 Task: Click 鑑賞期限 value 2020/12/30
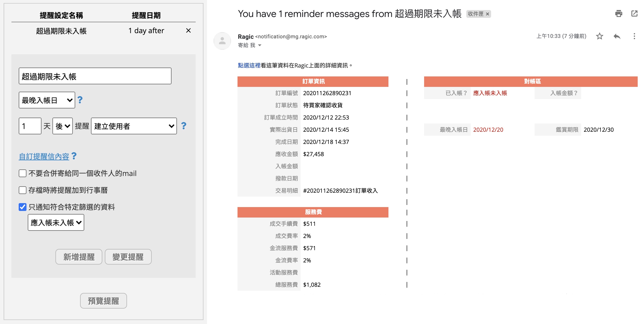pos(599,130)
